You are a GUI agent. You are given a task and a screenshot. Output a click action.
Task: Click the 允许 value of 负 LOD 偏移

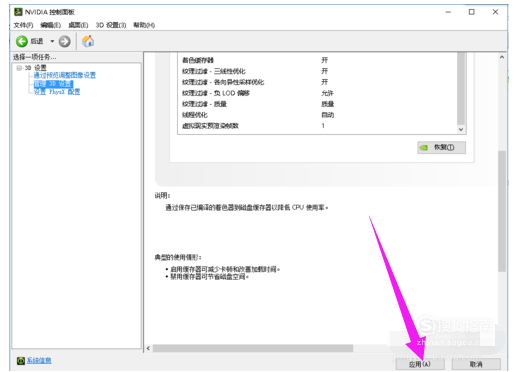point(327,93)
